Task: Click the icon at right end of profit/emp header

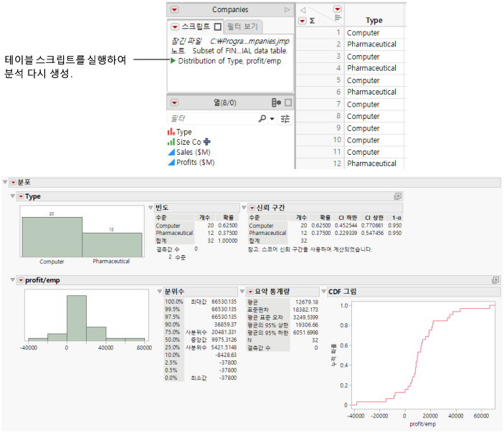Action: (495, 280)
